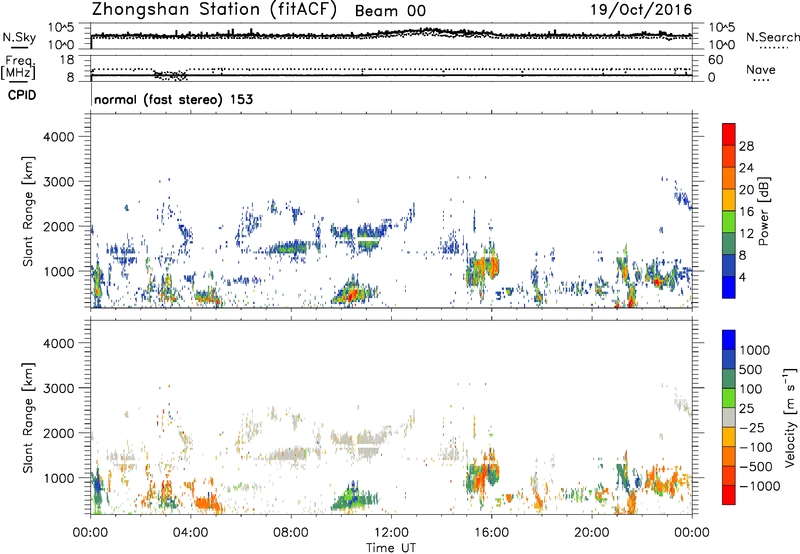This screenshot has width=800, height=554.
Task: Click the 'N.Sky' legend label
Action: point(19,37)
